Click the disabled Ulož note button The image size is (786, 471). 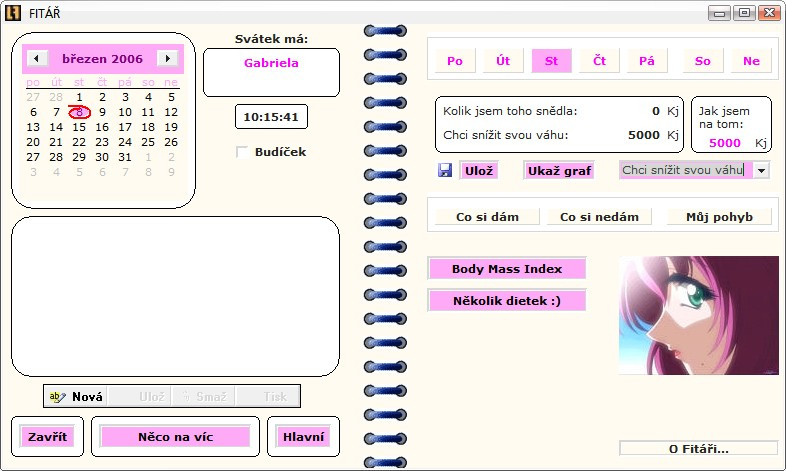(x=140, y=396)
